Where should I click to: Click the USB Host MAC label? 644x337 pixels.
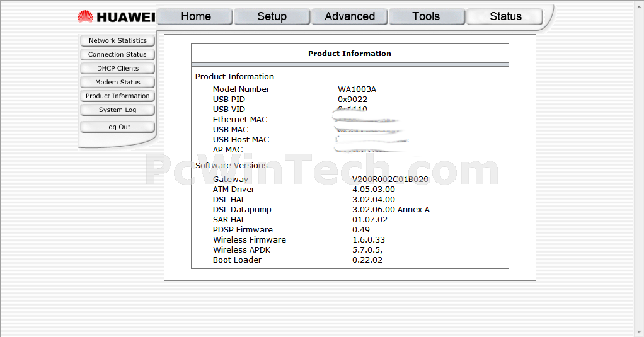241,140
